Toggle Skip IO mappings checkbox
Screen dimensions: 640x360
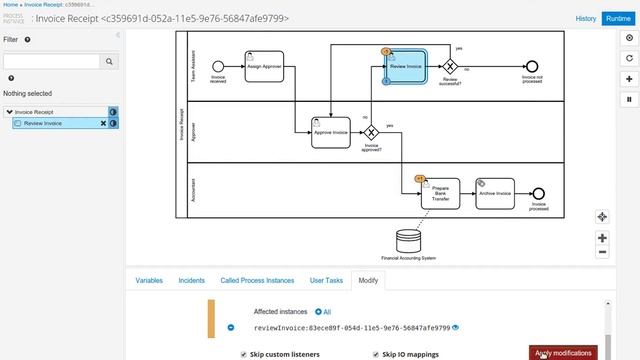tap(376, 354)
